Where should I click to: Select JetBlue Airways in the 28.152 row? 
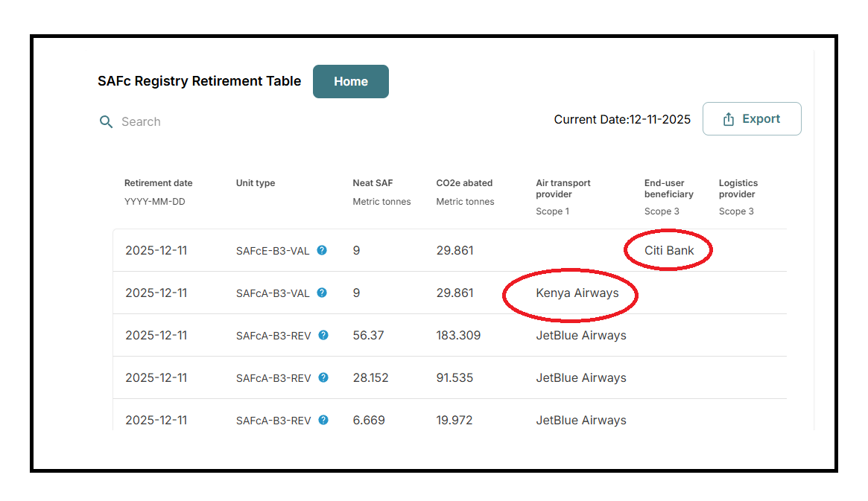580,378
